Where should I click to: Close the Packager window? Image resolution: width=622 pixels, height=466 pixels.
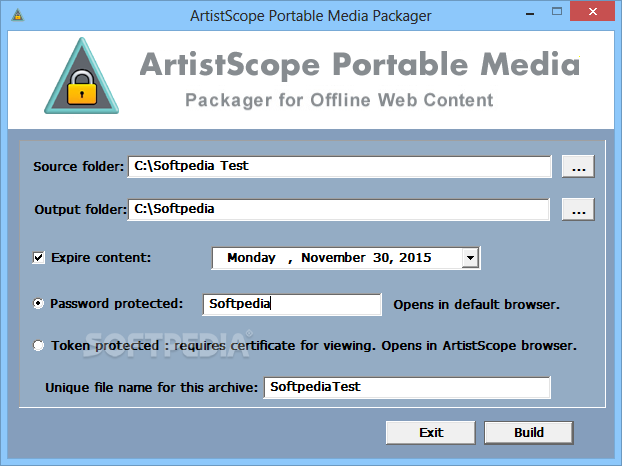(593, 12)
